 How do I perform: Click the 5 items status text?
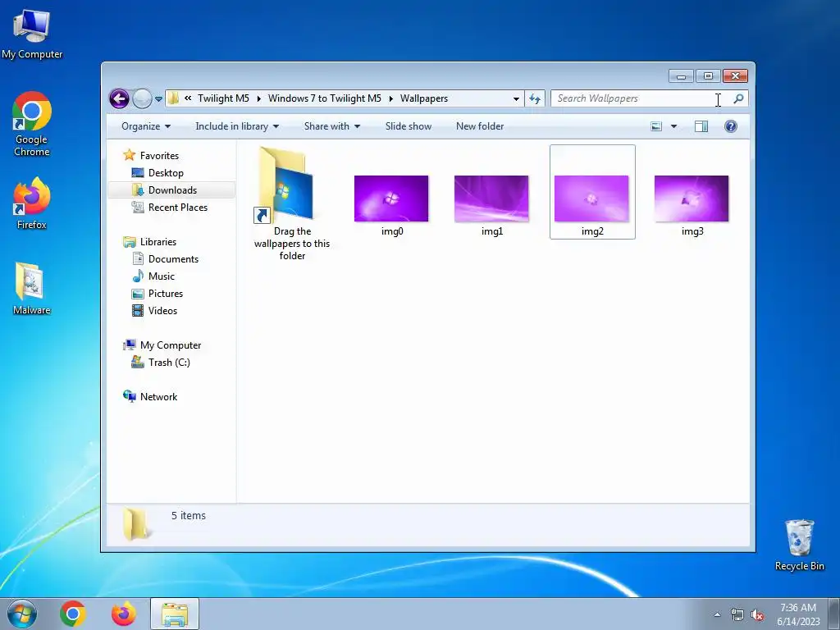pyautogui.click(x=189, y=515)
